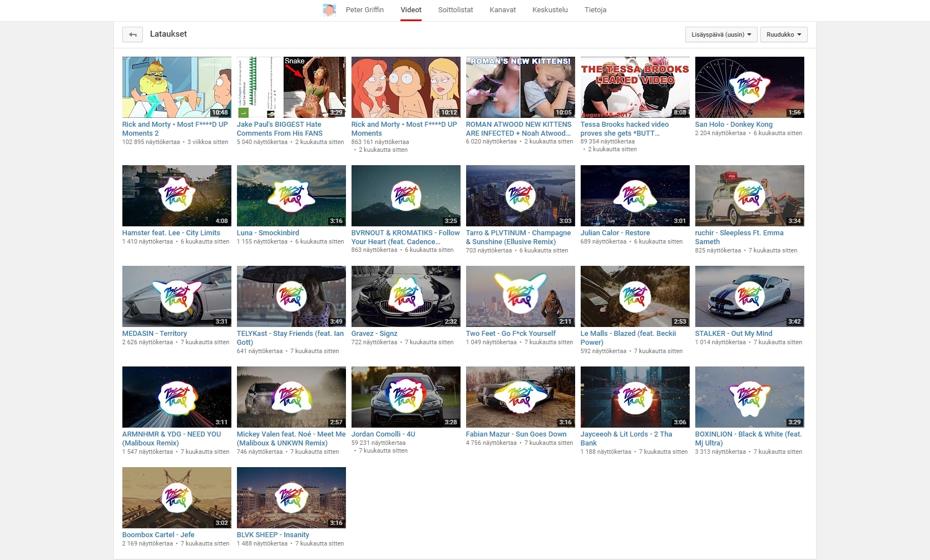Image resolution: width=930 pixels, height=560 pixels.
Task: Click the ROMAN ATWOOD NEW KITTENS title
Action: point(519,129)
